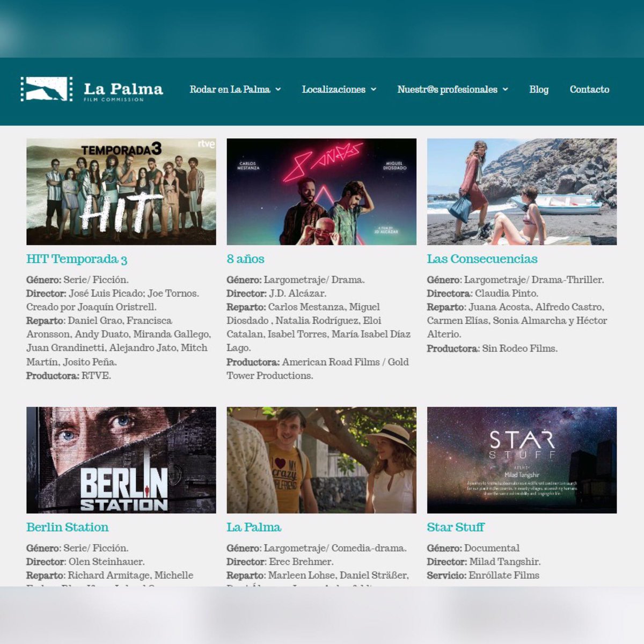Image resolution: width=644 pixels, height=644 pixels.
Task: Open the Star Stuff poster thumbnail
Action: pos(522,460)
